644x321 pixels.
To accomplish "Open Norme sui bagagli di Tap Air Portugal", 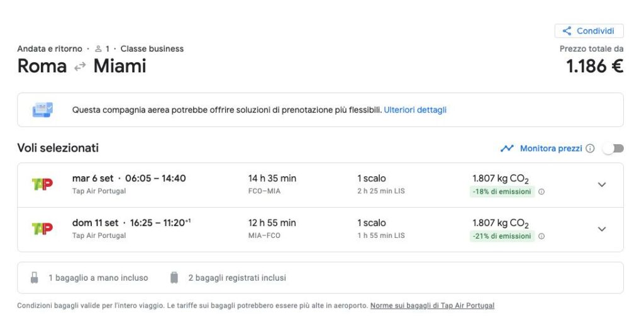I will pyautogui.click(x=432, y=306).
